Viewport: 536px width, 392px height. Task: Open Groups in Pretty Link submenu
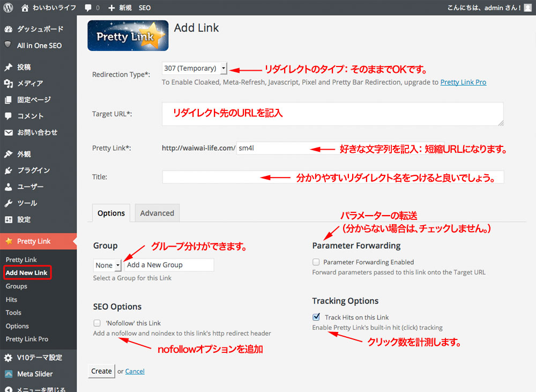point(17,286)
